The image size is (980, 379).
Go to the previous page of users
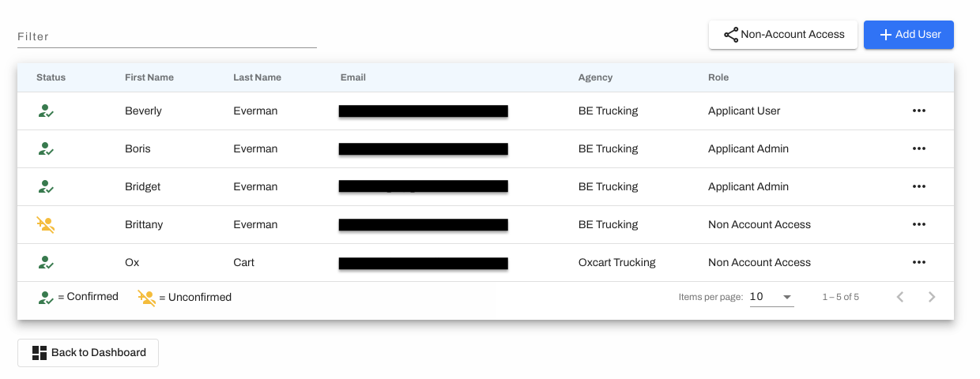(899, 297)
